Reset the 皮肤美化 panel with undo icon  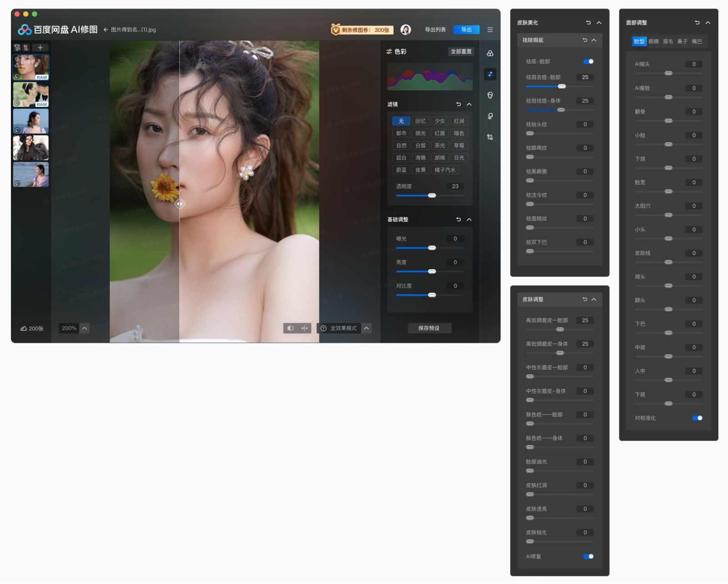pos(588,22)
